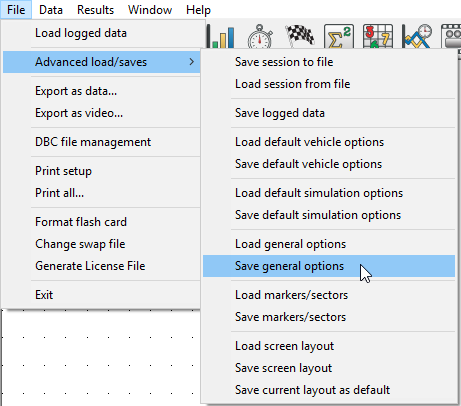Open the graph with clock icon

coord(417,36)
